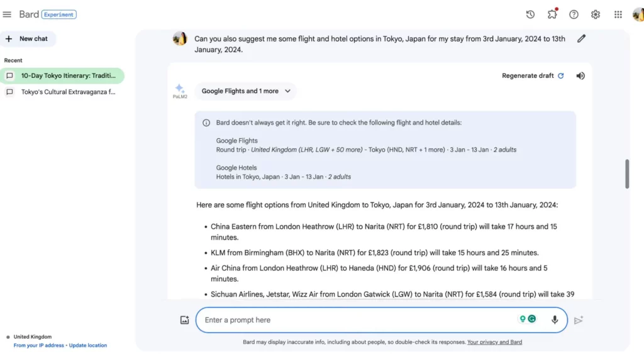Open Tokyo's Cultural Extravaganza chat

click(68, 92)
